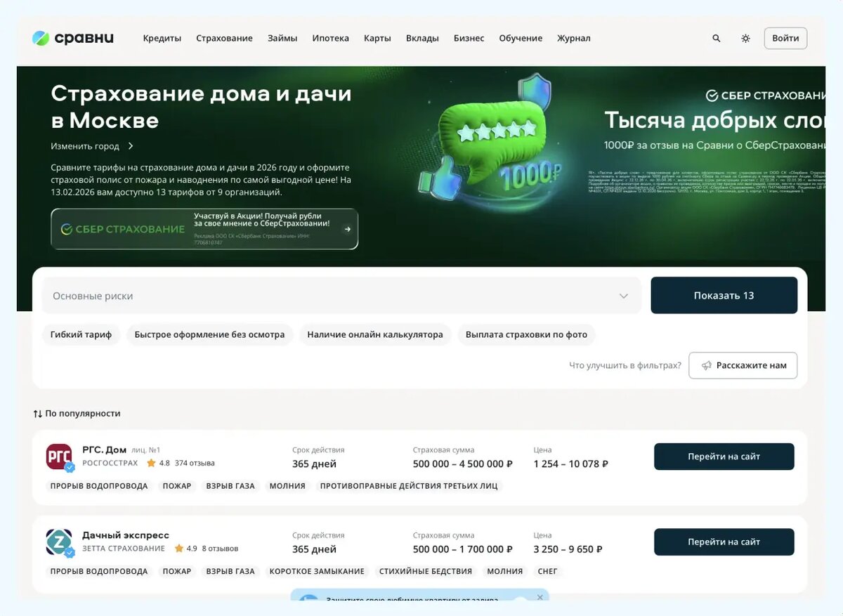Select ПРОРЫВ ВОДОПРОВОДА tag in РГС. Дом
Viewport: 843px width, 616px height.
pos(99,486)
